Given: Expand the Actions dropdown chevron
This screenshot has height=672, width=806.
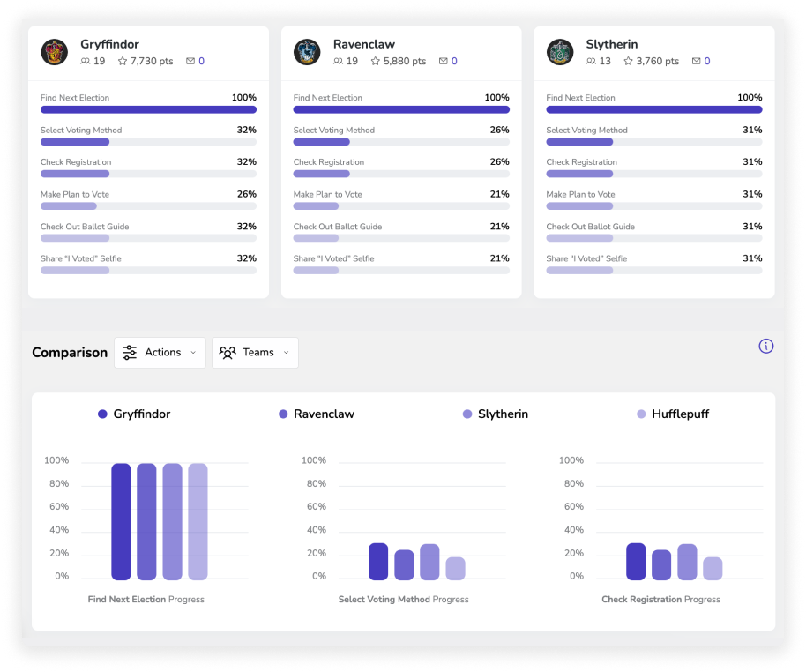Looking at the screenshot, I should 193,352.
